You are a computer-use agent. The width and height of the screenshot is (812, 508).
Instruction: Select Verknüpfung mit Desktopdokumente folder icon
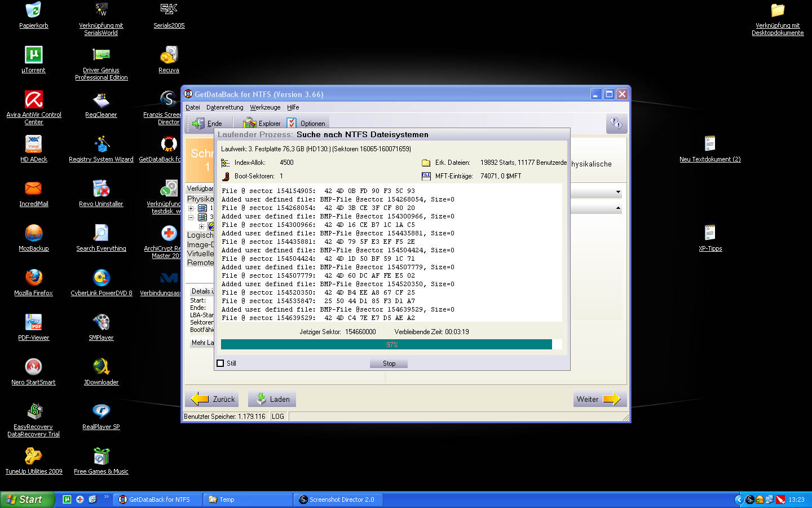pos(778,10)
